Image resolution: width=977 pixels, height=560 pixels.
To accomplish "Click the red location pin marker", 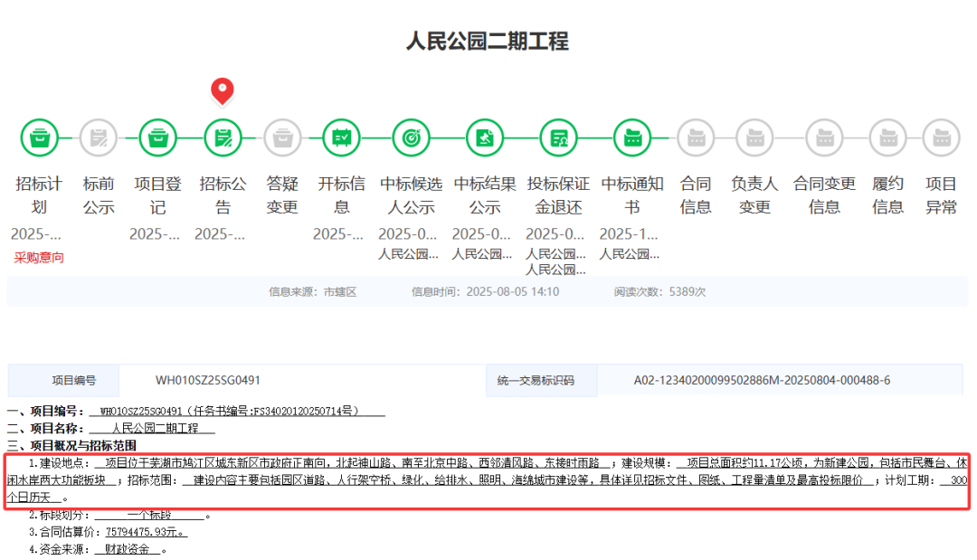I will click(223, 91).
